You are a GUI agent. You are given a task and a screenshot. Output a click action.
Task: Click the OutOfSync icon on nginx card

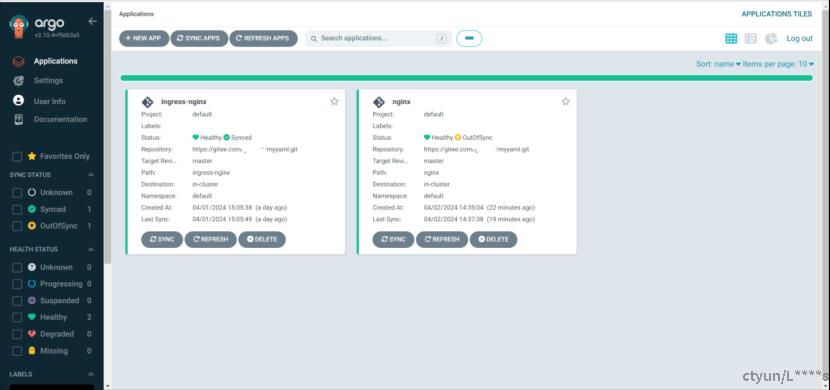click(458, 138)
